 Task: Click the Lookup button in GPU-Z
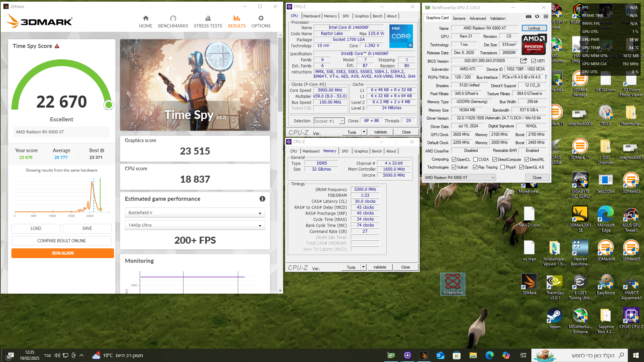(534, 28)
